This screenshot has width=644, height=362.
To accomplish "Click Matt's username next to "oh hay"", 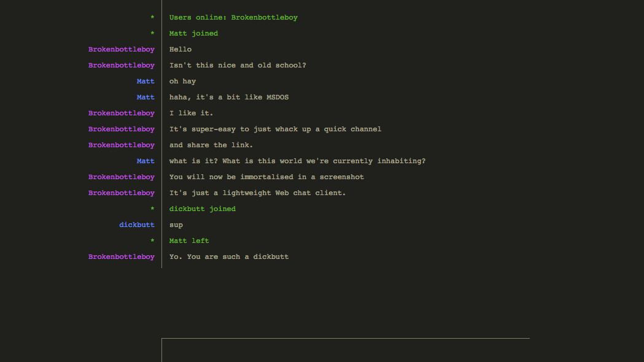I will [145, 82].
